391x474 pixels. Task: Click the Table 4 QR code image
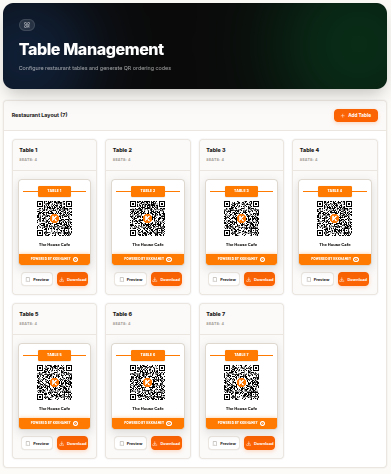[335, 219]
